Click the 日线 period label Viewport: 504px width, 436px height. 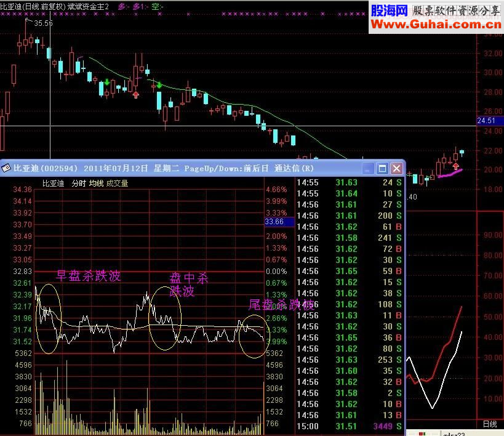point(490,424)
